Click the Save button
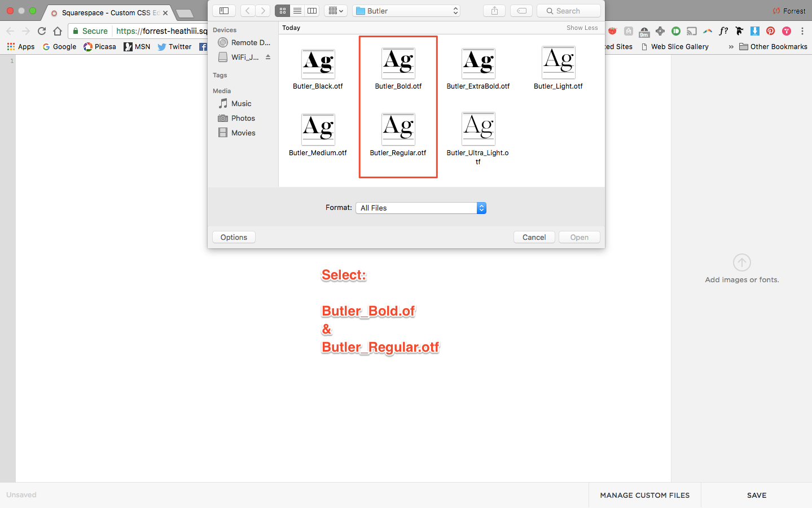The width and height of the screenshot is (812, 508). pos(757,495)
